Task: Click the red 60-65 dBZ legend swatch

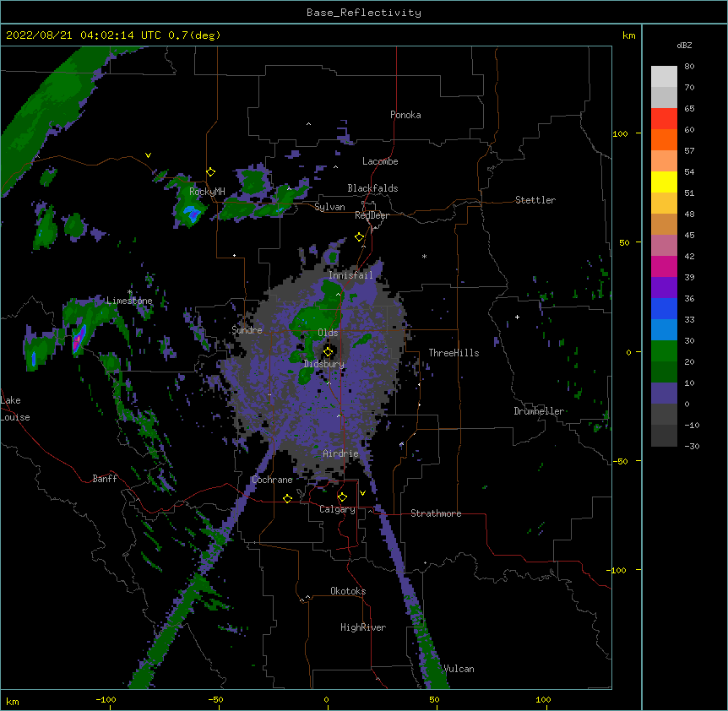Action: pyautogui.click(x=664, y=119)
